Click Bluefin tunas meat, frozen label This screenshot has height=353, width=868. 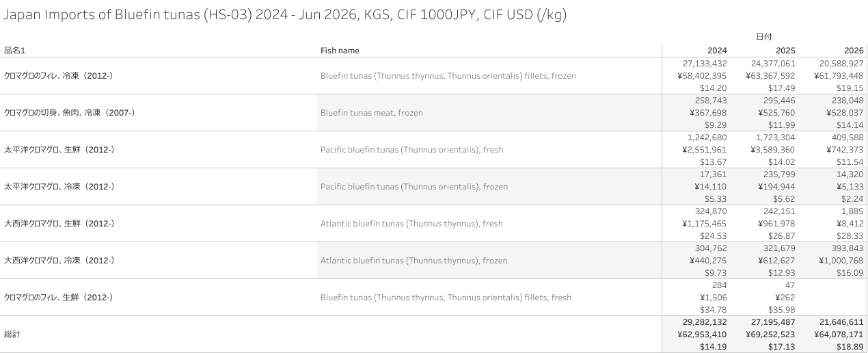click(x=372, y=113)
